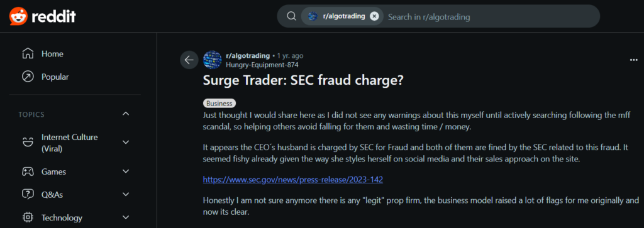Open the post options three-dot menu

tap(633, 60)
